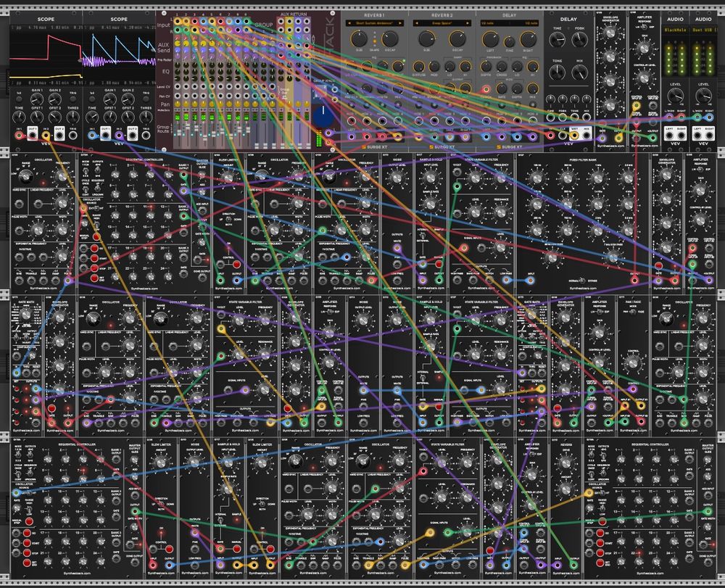725x588 pixels.
Task: Click the Duet USB Audio LEVEL knob
Action: tap(703, 96)
